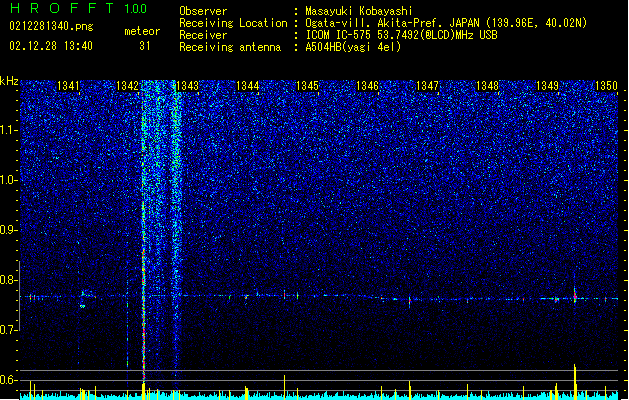Viewport: 629px width, 400px height.
Task: Click the green 'meteor' label
Action: tap(142, 31)
